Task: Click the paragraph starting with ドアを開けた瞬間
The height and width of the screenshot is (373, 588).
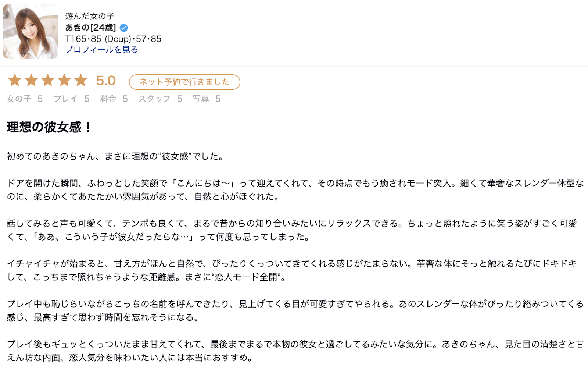Action: (295, 190)
